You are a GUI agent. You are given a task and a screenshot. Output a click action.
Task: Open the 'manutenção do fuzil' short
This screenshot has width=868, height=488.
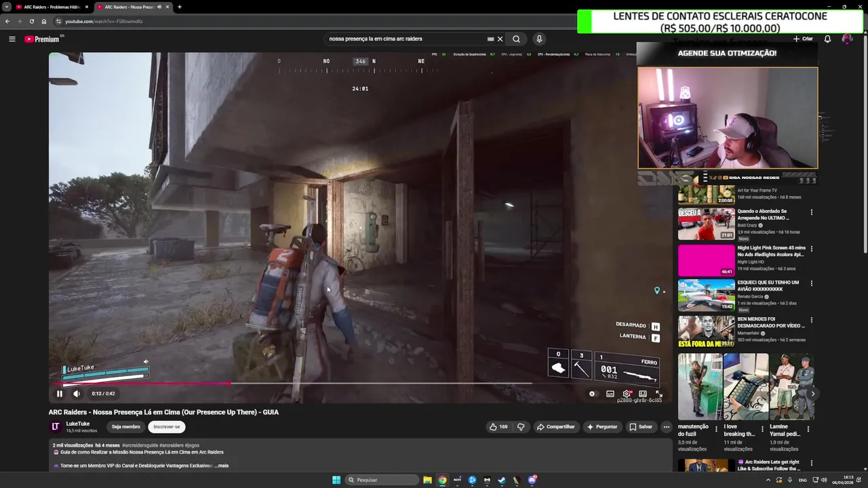pyautogui.click(x=699, y=386)
